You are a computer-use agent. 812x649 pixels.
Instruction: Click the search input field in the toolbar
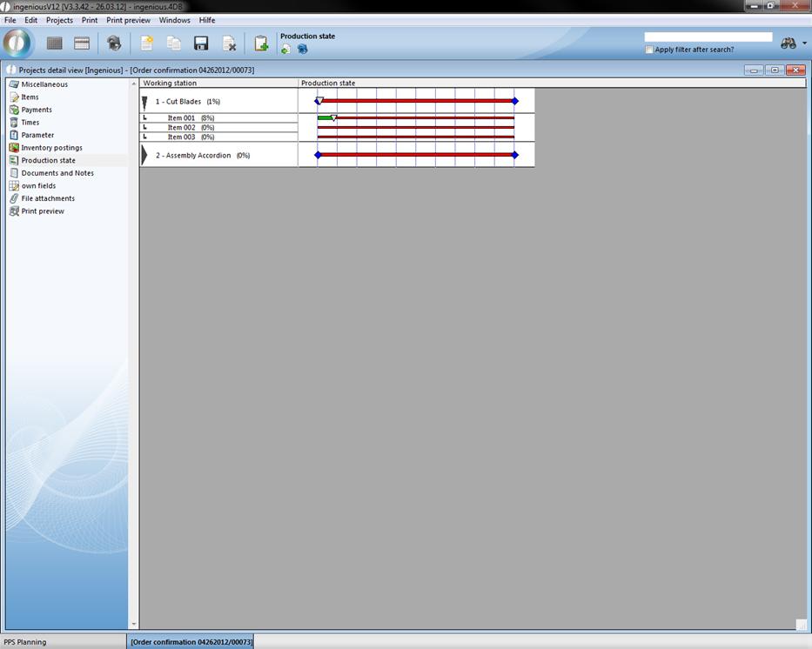pyautogui.click(x=708, y=37)
